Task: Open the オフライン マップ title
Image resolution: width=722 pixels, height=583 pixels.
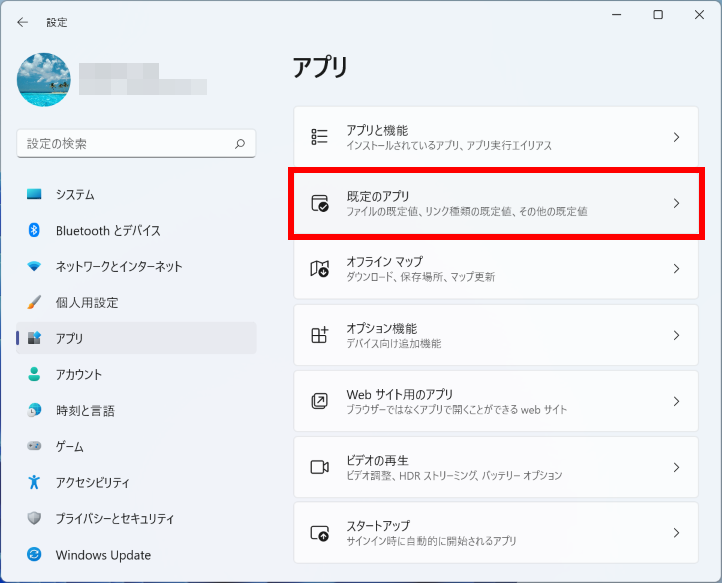Action: [384, 262]
